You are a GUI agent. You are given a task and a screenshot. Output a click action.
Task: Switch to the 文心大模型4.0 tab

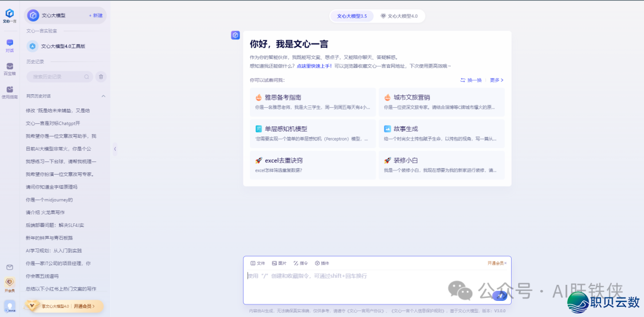[x=399, y=16]
